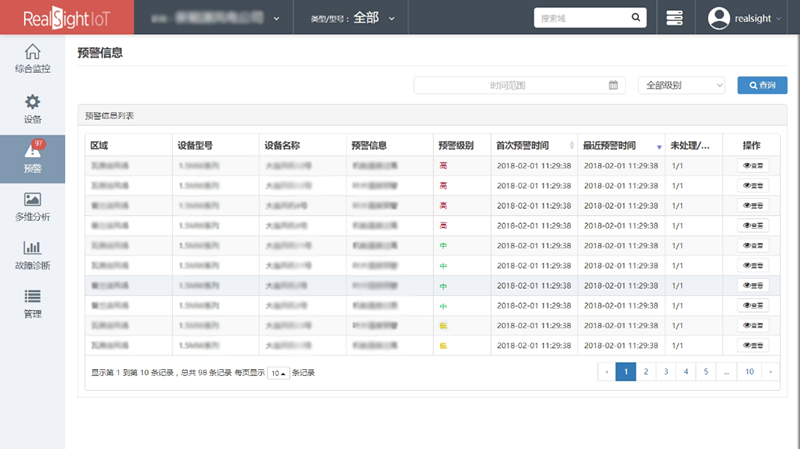Change the per-page record count of 10
This screenshot has width=800, height=449.
pyautogui.click(x=277, y=373)
